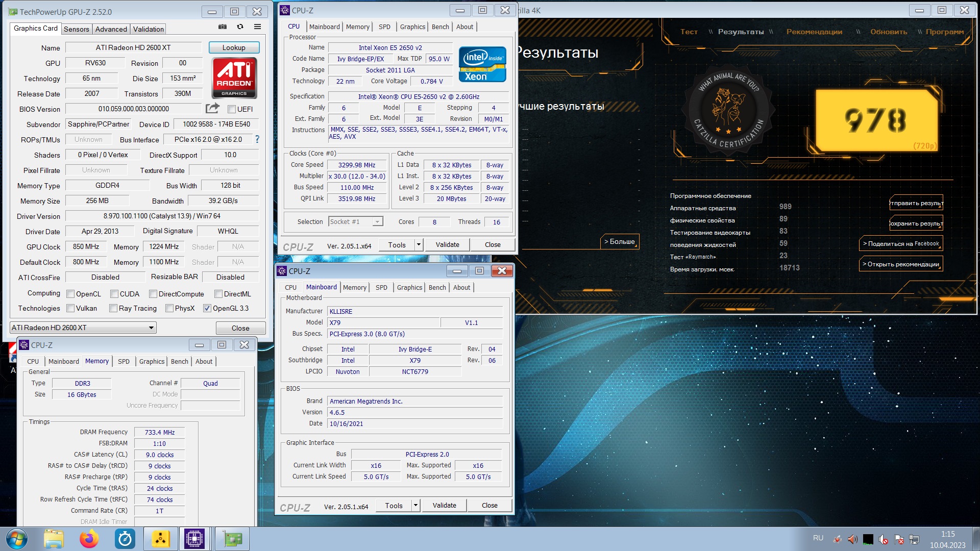
Task: Click the Больше button in Catzilla
Action: [620, 241]
